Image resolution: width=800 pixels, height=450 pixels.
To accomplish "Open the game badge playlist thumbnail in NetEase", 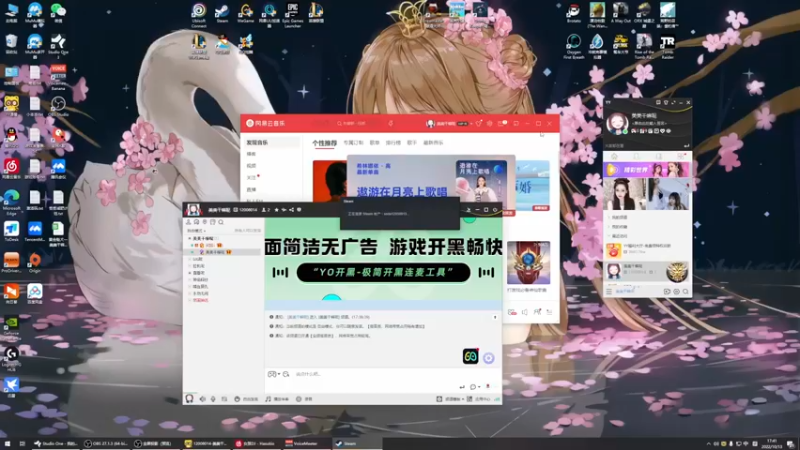I will coord(529,262).
